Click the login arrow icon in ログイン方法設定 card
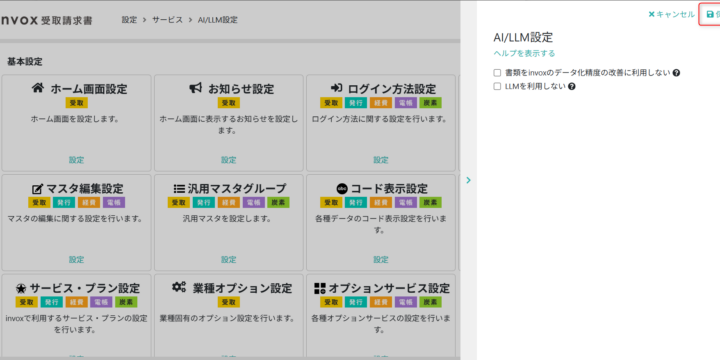Screen dimensions: 720x360 336,88
